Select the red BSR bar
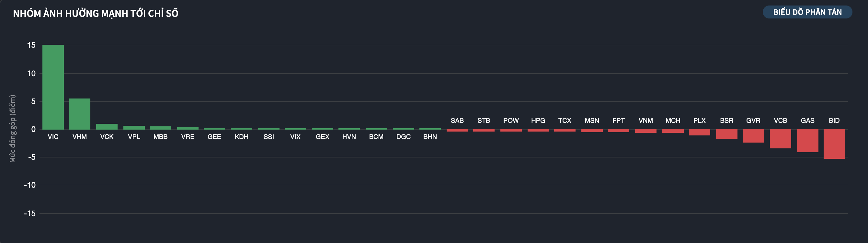 click(726, 134)
